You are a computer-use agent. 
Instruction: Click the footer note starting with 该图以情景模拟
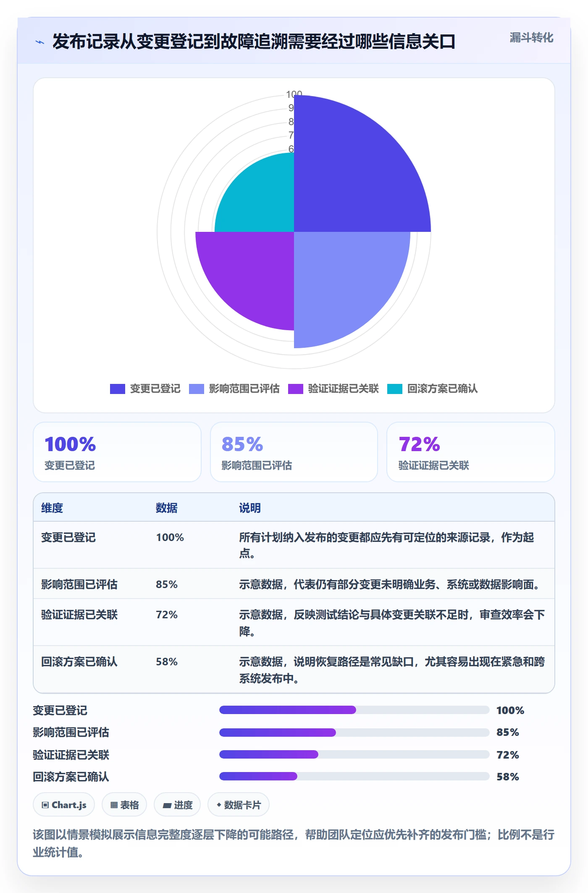(x=294, y=843)
